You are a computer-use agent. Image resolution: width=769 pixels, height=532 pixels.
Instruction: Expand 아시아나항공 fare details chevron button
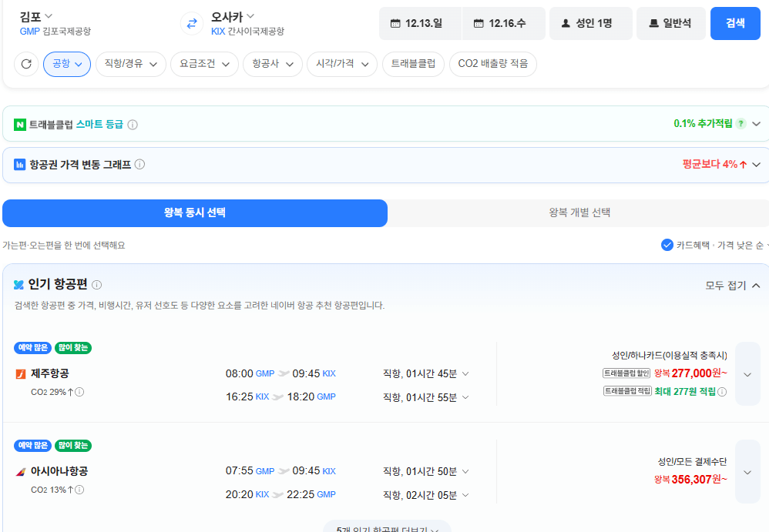point(747,472)
